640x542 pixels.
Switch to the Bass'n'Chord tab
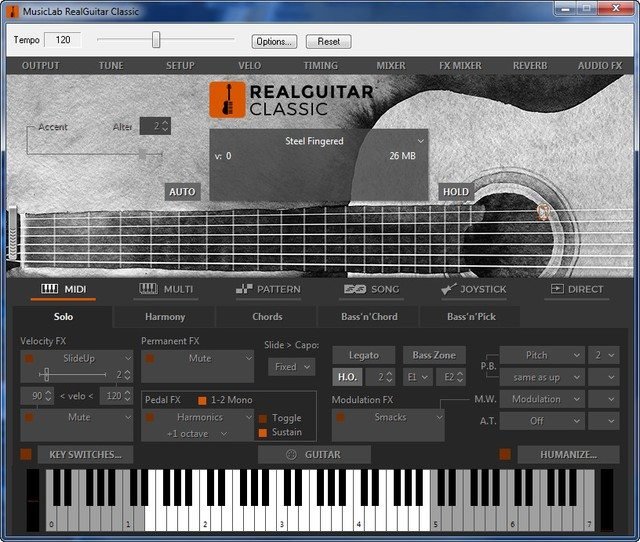click(x=369, y=317)
